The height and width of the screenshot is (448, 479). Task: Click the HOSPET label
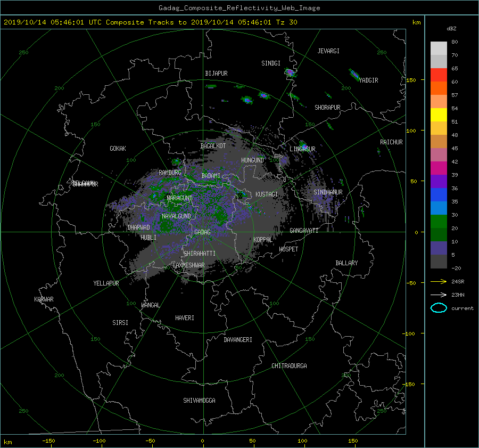[x=288, y=249]
